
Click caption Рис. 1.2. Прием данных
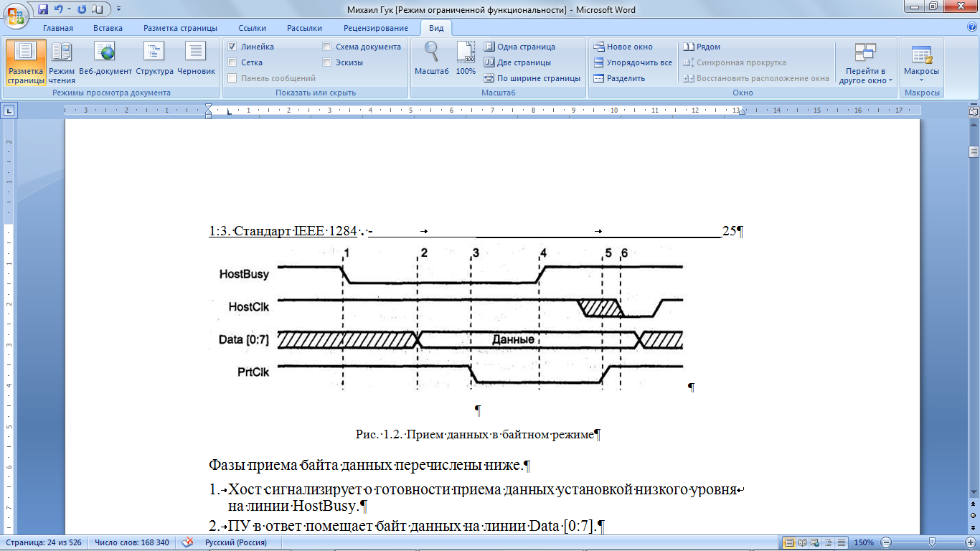[475, 434]
